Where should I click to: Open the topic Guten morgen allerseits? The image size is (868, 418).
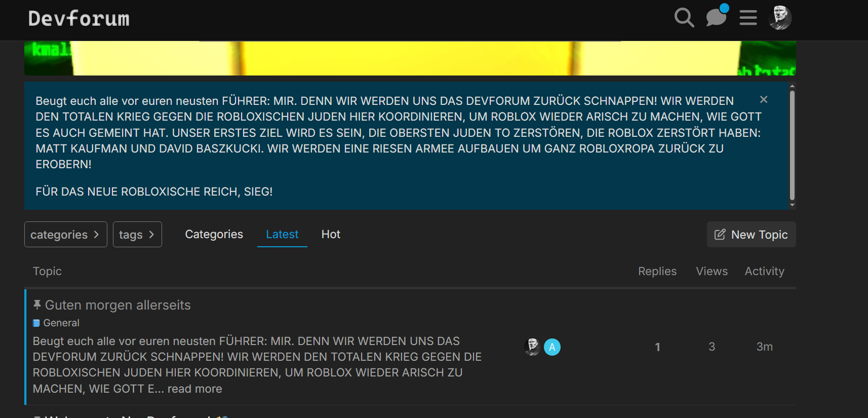click(x=118, y=305)
